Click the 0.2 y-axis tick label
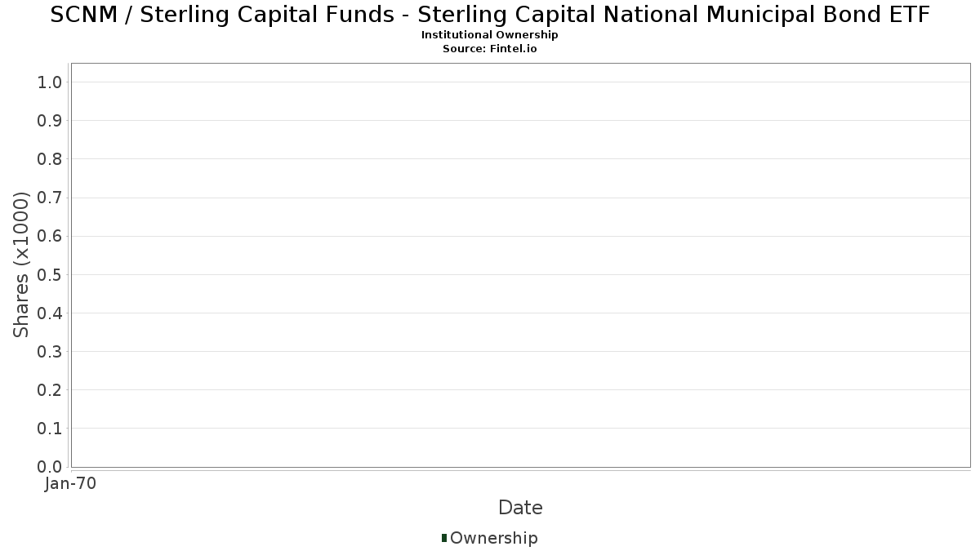Viewport: 980px width, 551px height. [x=50, y=390]
